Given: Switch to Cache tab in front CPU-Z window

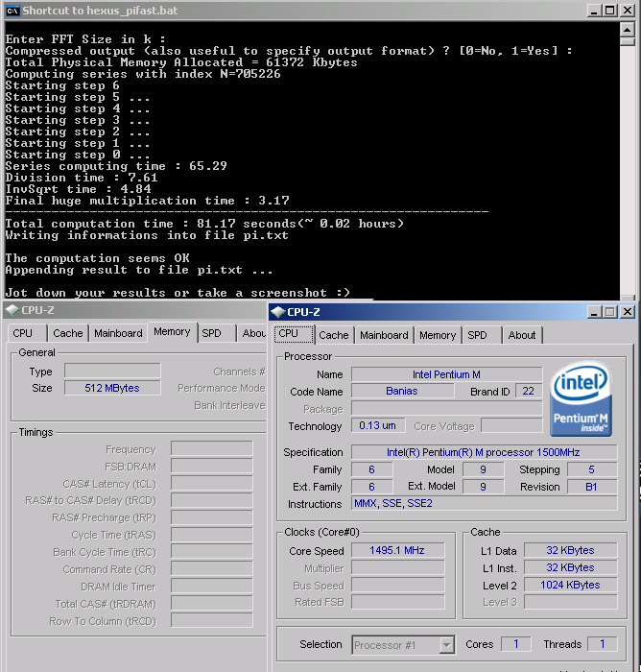Looking at the screenshot, I should pyautogui.click(x=334, y=335).
